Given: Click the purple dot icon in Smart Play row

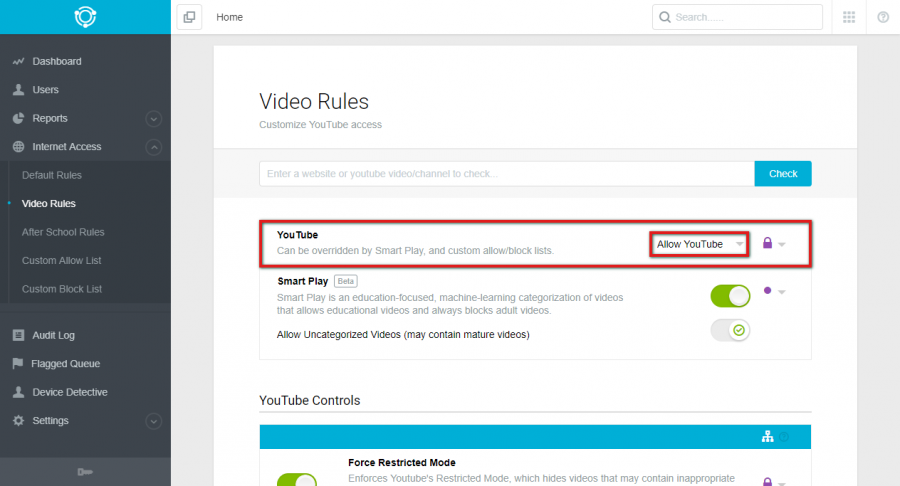Looking at the screenshot, I should (x=767, y=290).
